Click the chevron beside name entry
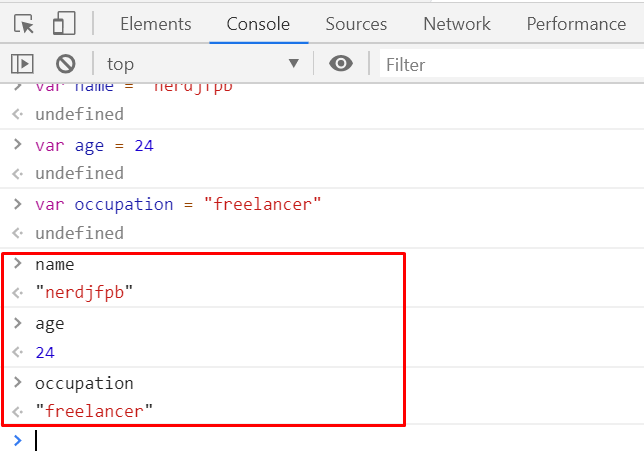Screen dimensions: 644x472 point(18,263)
